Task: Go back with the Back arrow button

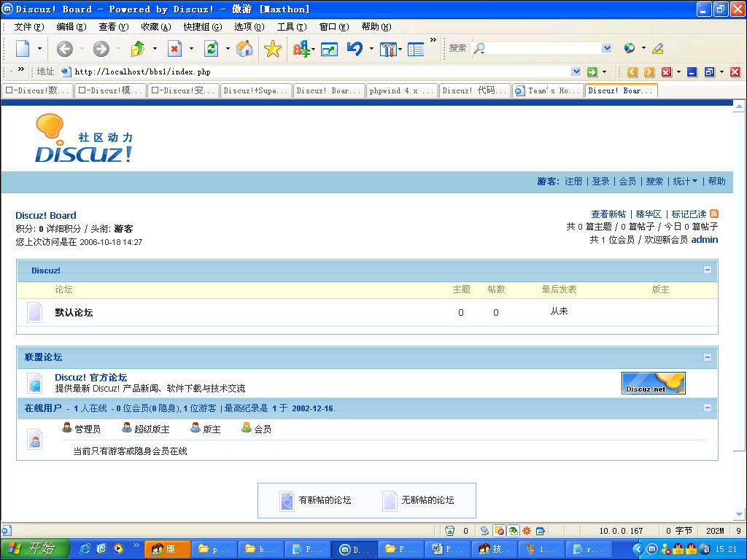Action: point(65,49)
